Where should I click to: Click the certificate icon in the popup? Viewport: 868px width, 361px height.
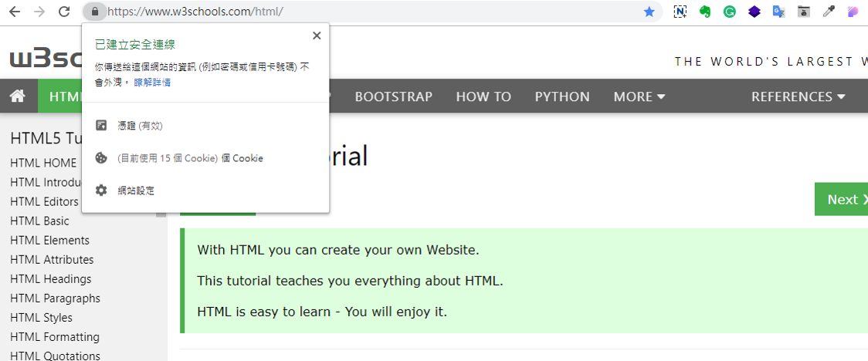(100, 126)
